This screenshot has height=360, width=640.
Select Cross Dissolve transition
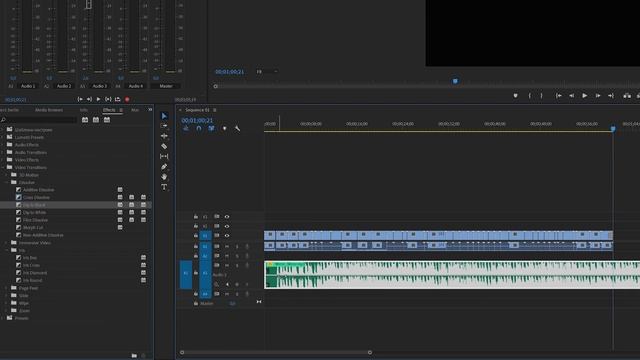pyautogui.click(x=36, y=198)
